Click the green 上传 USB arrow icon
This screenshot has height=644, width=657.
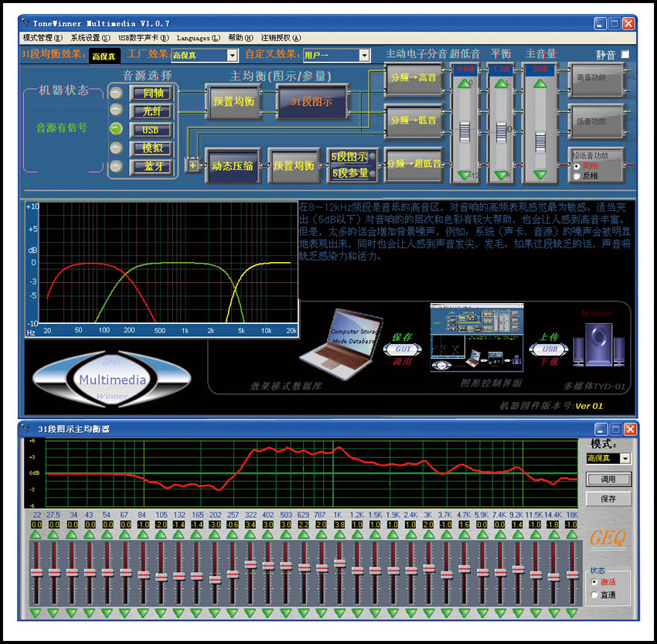[x=550, y=349]
